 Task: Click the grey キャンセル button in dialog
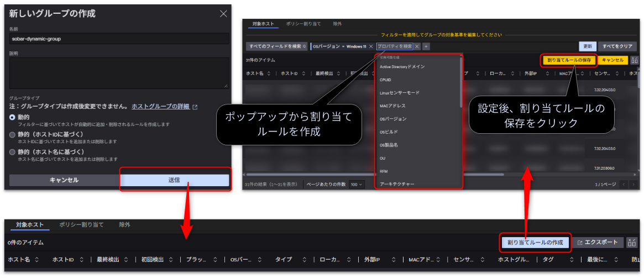[64, 180]
